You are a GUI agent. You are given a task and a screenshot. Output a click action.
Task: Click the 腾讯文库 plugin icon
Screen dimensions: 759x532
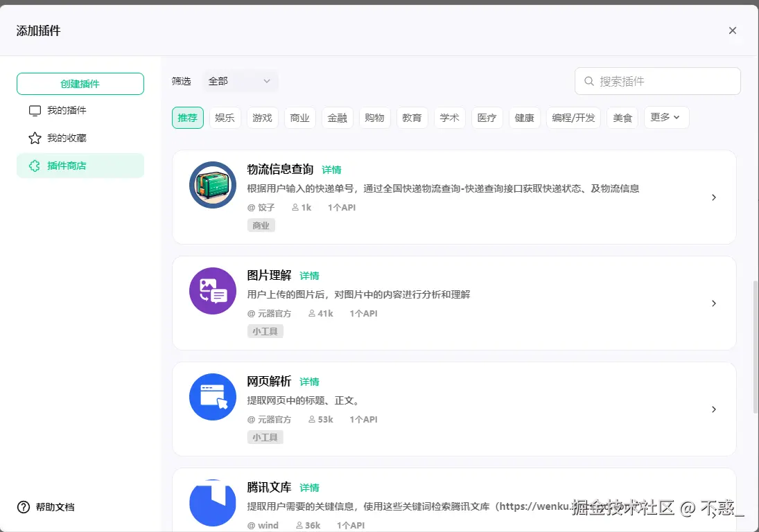coord(212,503)
